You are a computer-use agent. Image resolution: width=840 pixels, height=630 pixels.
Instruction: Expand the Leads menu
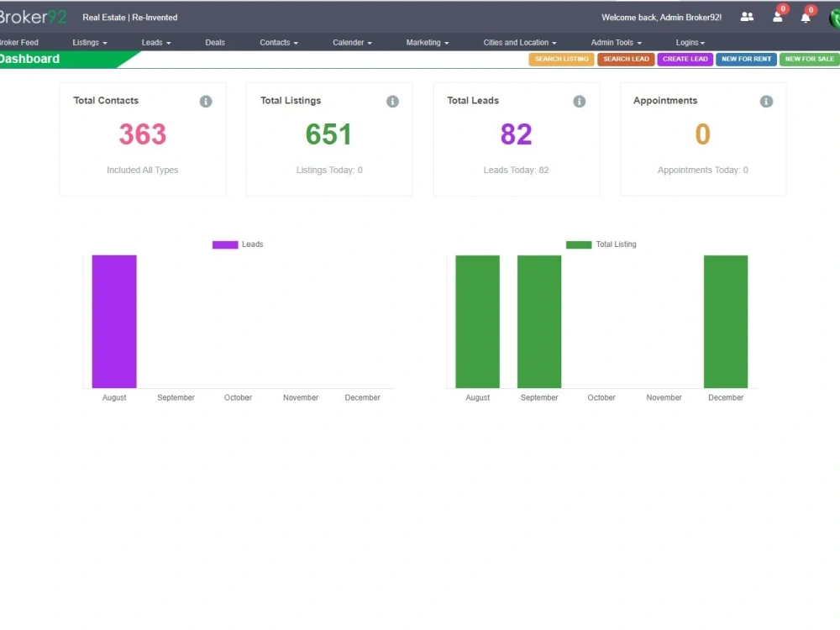click(x=156, y=42)
